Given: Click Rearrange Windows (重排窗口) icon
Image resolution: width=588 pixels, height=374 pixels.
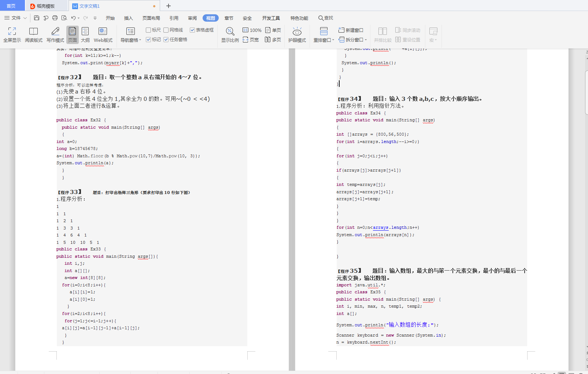Looking at the screenshot, I should tap(323, 32).
